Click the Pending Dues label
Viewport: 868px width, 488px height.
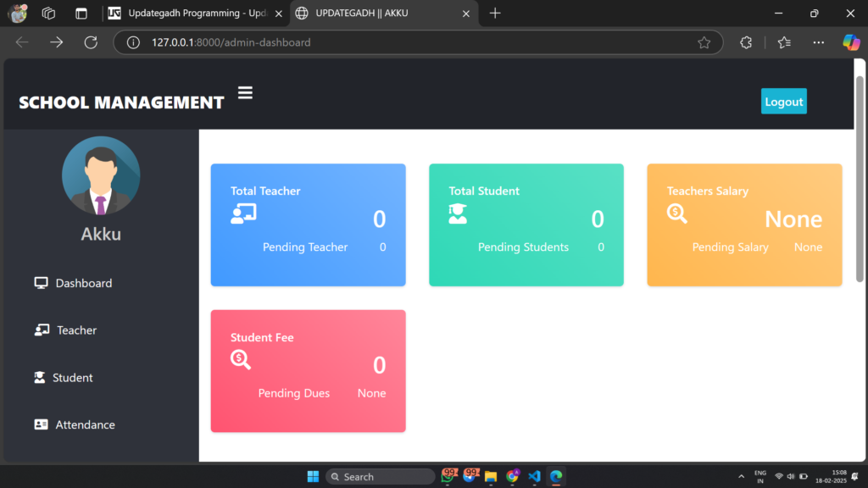point(294,393)
